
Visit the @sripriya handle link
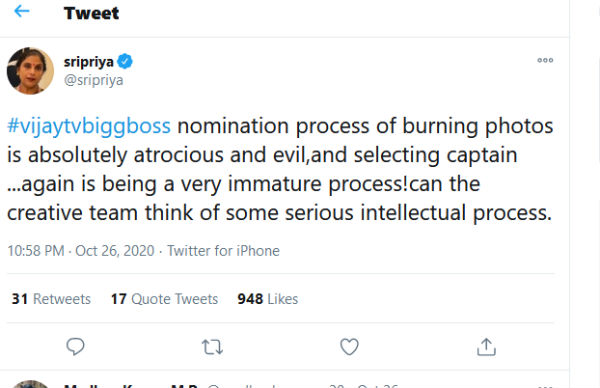point(93,80)
